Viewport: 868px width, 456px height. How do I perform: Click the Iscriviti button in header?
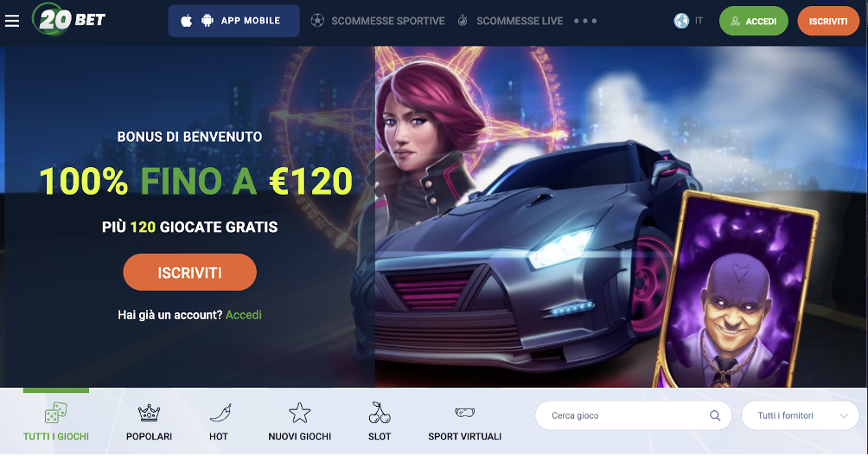tap(828, 21)
